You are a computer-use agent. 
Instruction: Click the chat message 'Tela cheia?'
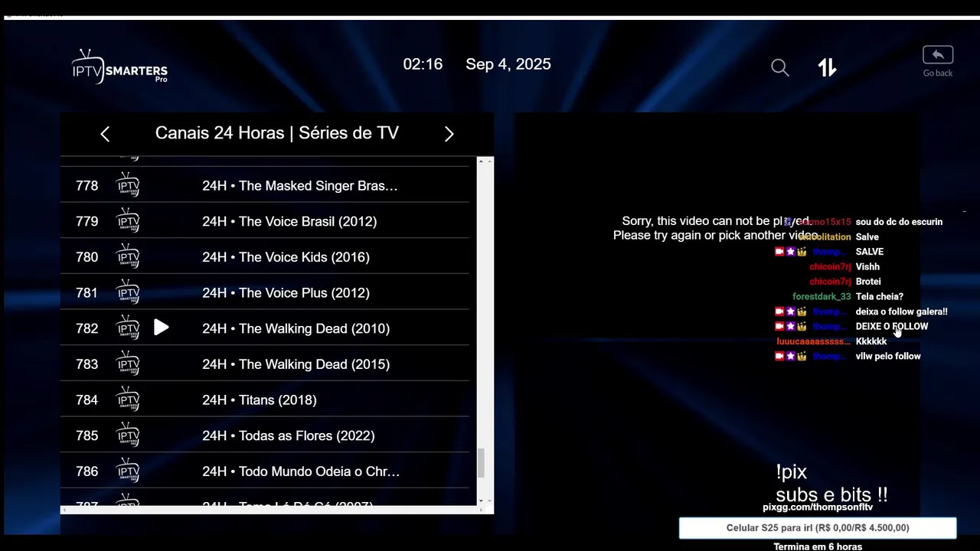(879, 297)
